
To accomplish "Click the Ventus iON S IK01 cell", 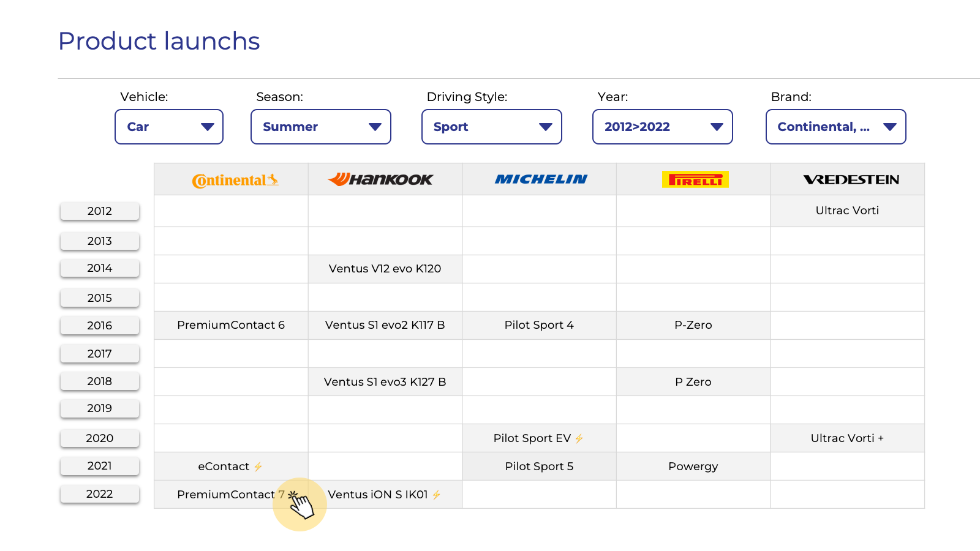I will click(x=385, y=495).
